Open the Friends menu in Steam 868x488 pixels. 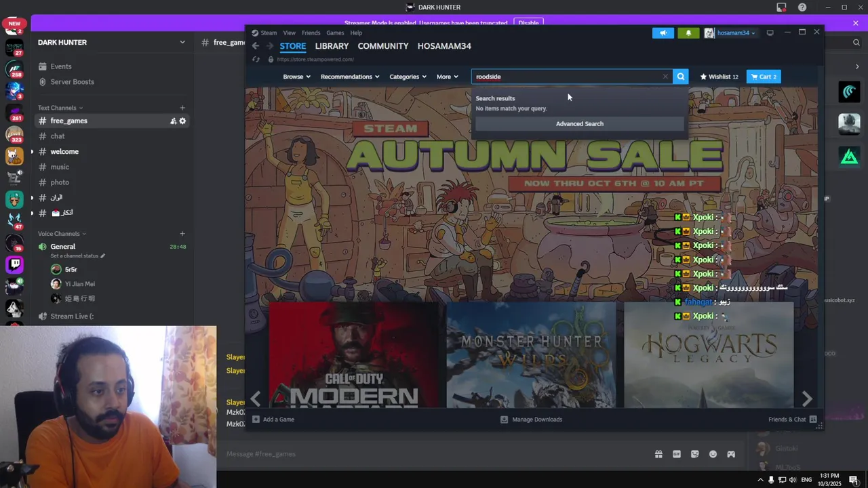coord(311,33)
